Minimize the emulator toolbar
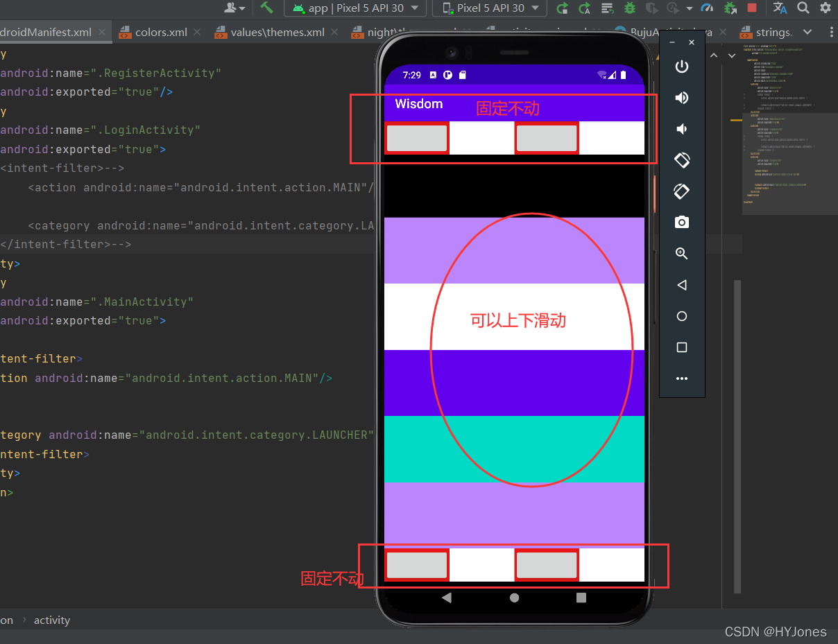 tap(672, 42)
